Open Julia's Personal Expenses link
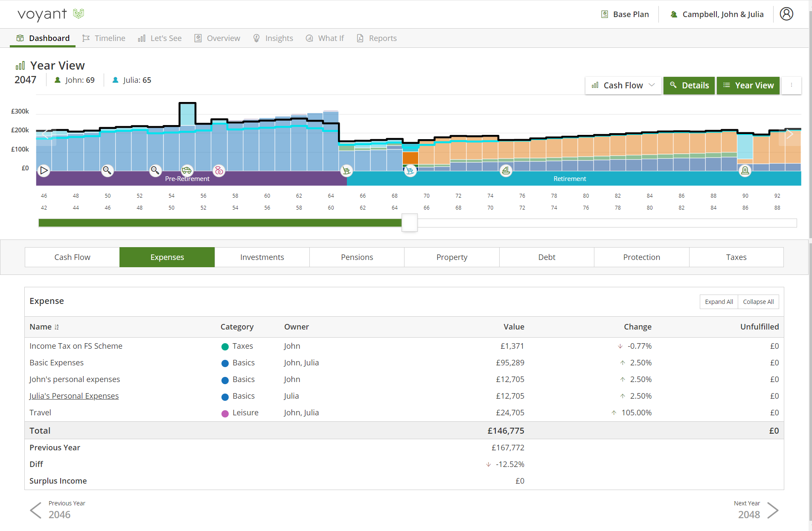The image size is (812, 531). [74, 396]
